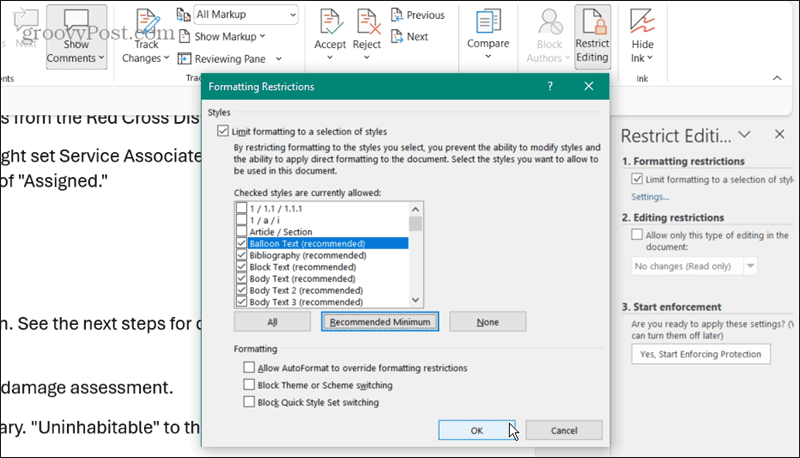Screen dimensions: 800x458
Task: Open the Reviewing Pane icon
Action: (x=184, y=59)
